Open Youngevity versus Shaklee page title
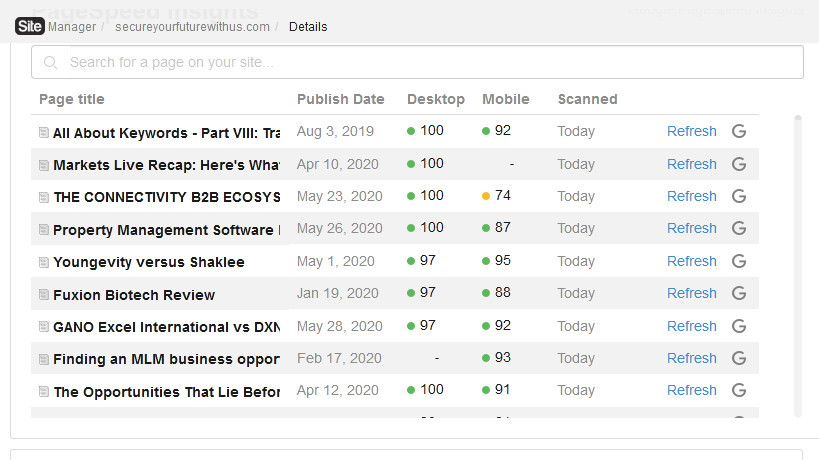This screenshot has height=460, width=819. click(149, 262)
